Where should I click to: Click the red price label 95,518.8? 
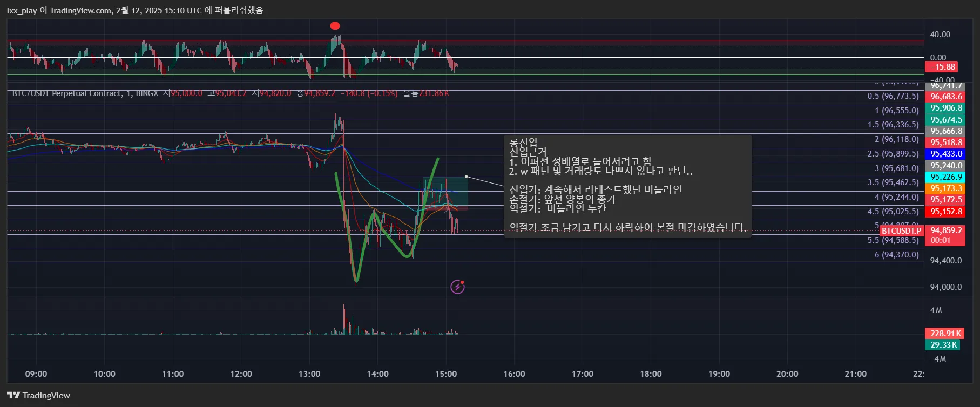click(x=946, y=143)
